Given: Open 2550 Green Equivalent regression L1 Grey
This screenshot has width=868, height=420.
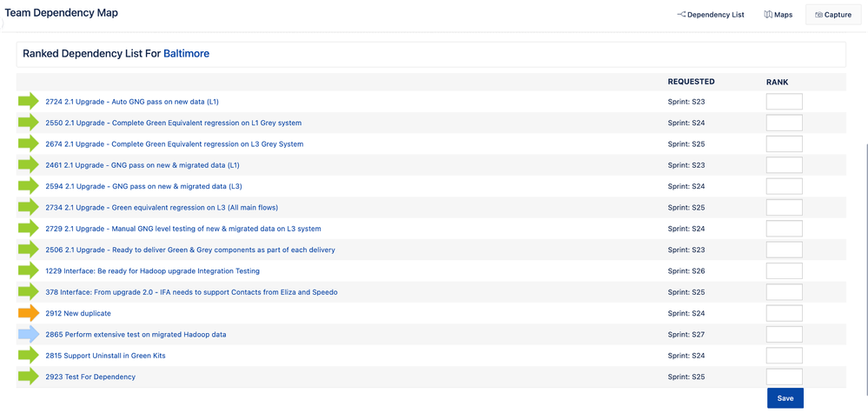Looking at the screenshot, I should click(173, 123).
